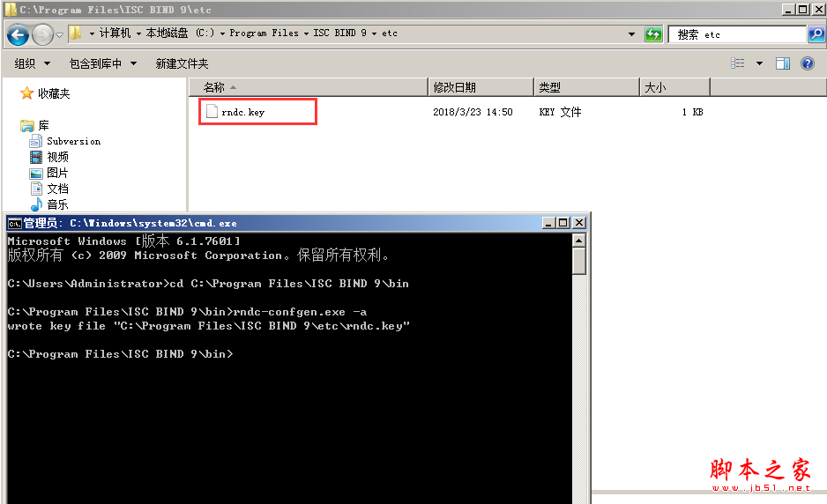The image size is (827, 504).
Task: Go back with the Explorer back arrow
Action: 18,35
